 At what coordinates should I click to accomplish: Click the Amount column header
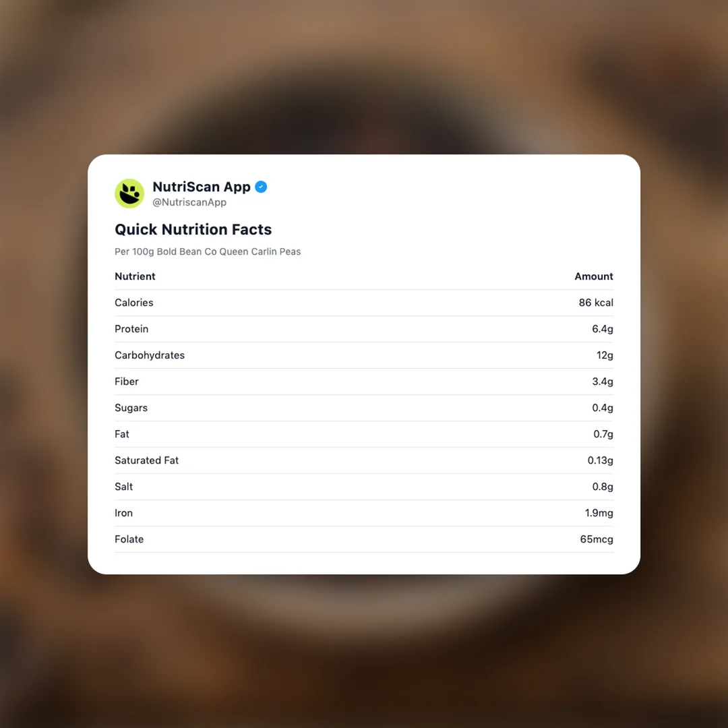[x=593, y=276]
